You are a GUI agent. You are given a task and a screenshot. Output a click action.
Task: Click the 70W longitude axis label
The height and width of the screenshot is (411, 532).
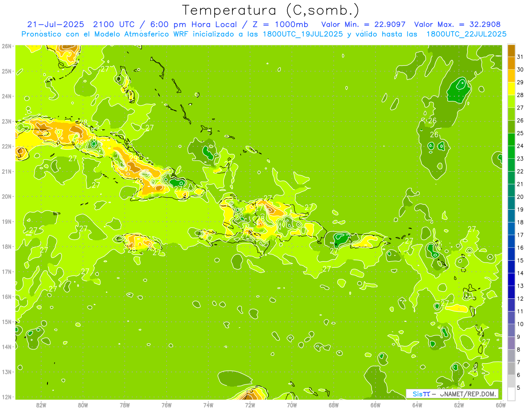[292, 405]
